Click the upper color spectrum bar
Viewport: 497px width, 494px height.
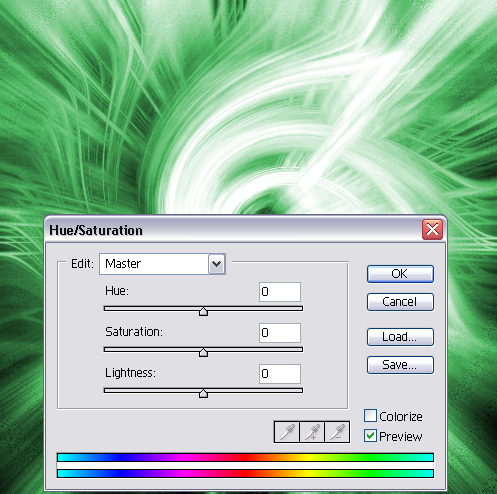(245, 457)
